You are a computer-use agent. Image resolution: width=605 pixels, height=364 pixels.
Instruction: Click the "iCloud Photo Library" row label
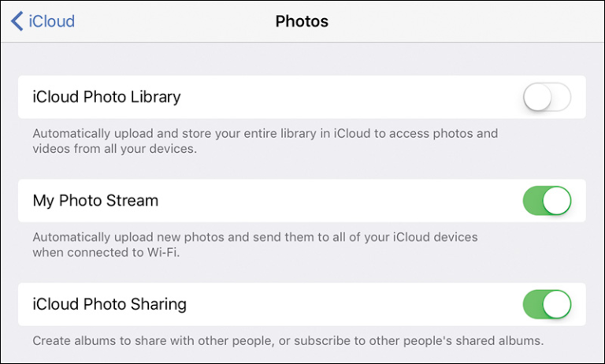point(106,98)
